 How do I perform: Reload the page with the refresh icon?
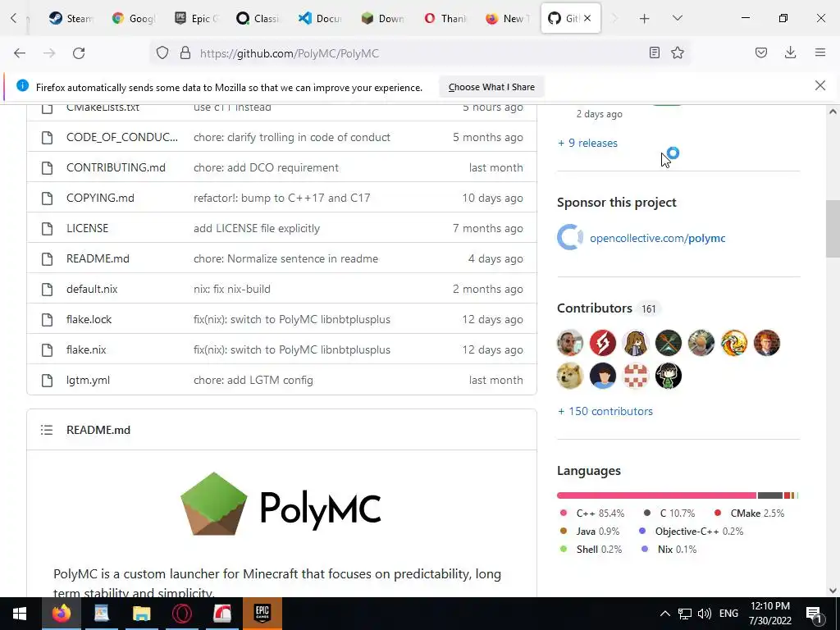pyautogui.click(x=79, y=53)
